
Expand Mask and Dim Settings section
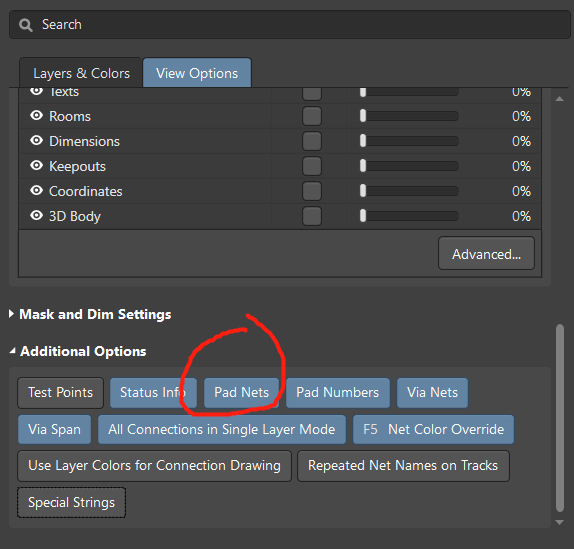point(11,314)
